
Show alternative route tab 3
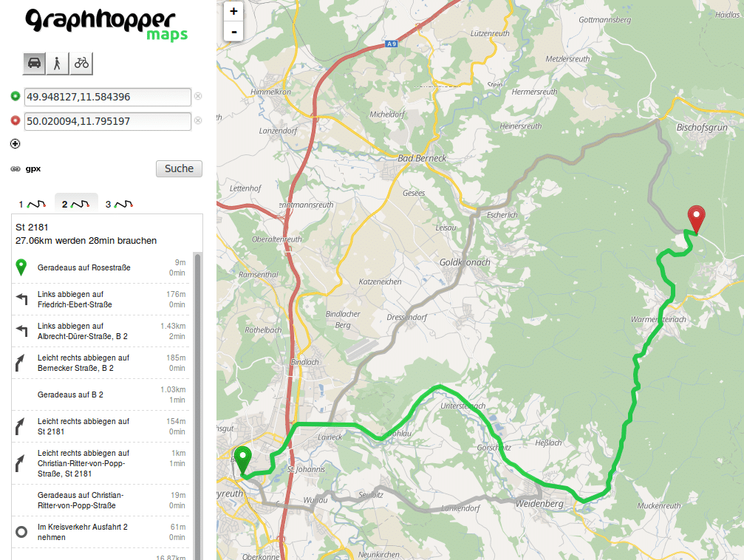pos(119,204)
